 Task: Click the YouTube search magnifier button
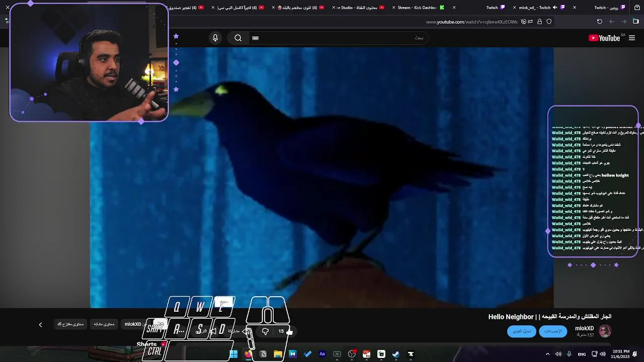click(238, 38)
